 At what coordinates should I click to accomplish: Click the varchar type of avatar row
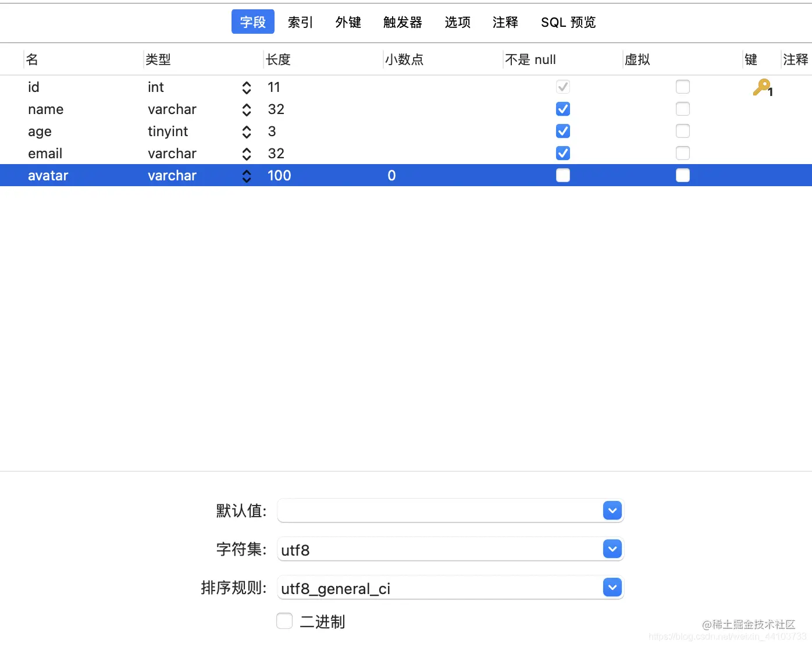coord(172,176)
